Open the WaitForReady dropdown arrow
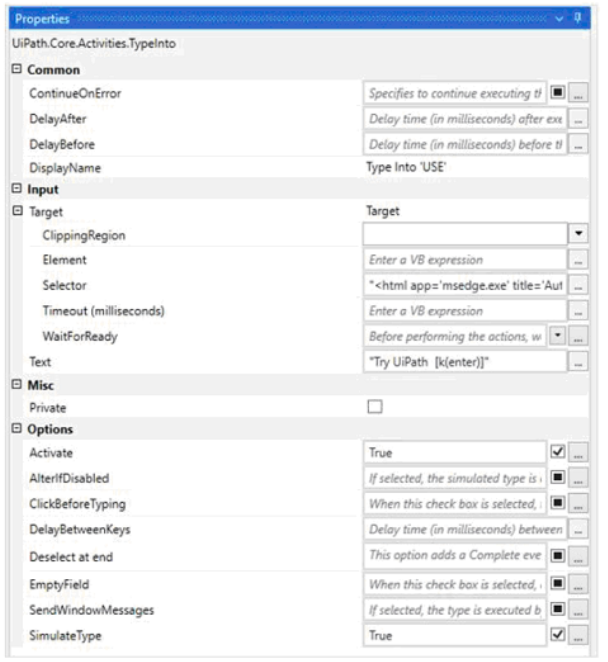 (558, 336)
